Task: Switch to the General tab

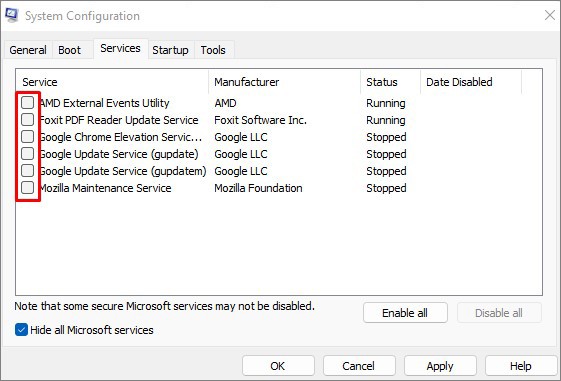Action: (28, 50)
